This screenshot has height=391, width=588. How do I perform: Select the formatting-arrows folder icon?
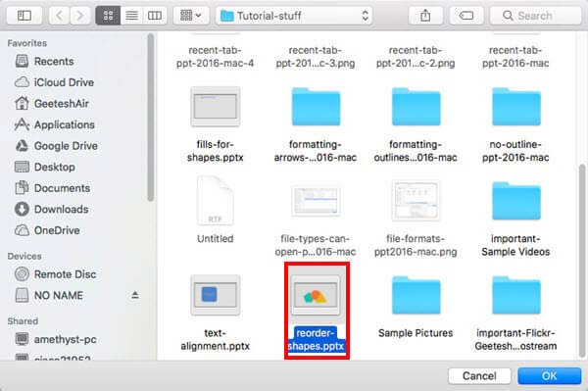[x=316, y=107]
